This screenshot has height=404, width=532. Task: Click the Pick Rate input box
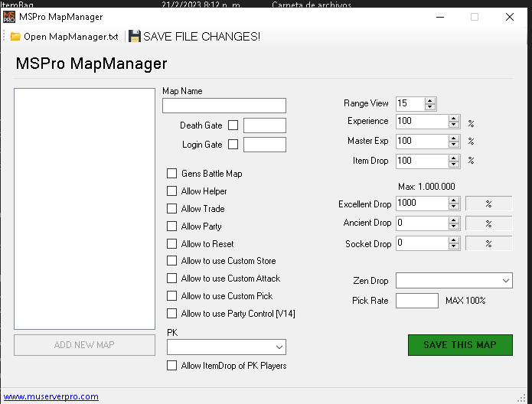[416, 301]
